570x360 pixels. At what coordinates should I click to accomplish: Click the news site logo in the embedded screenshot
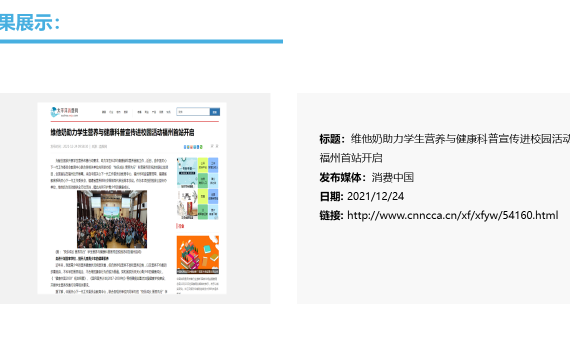pos(64,112)
